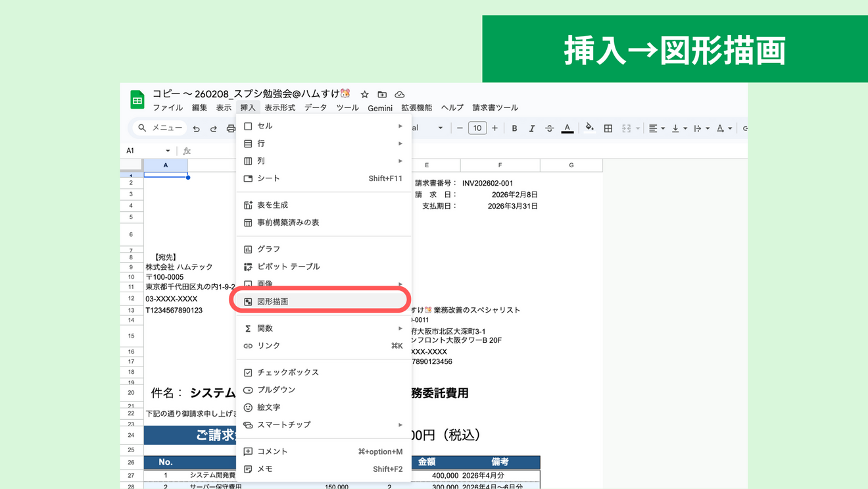Increase font size with plus button
The height and width of the screenshot is (489, 868).
point(494,128)
